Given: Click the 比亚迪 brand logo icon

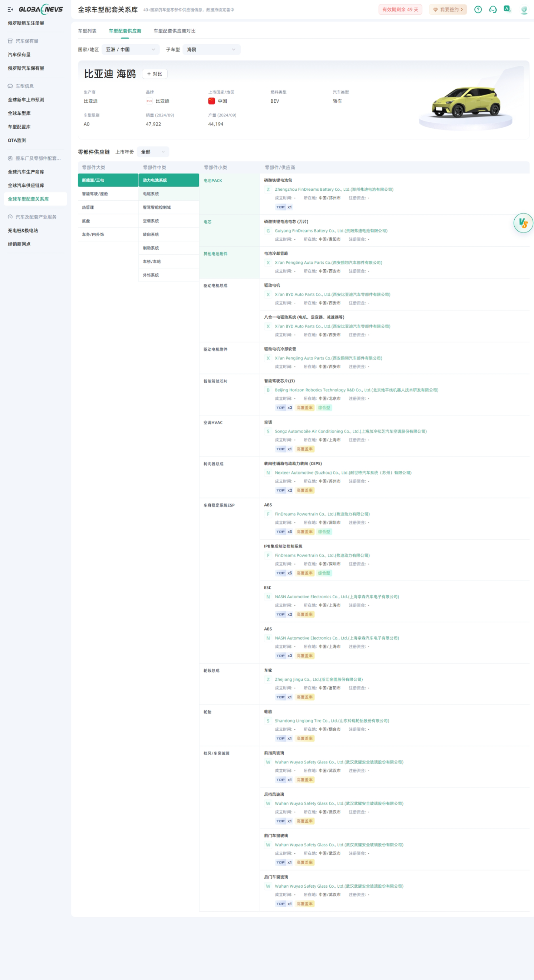Looking at the screenshot, I should [149, 101].
